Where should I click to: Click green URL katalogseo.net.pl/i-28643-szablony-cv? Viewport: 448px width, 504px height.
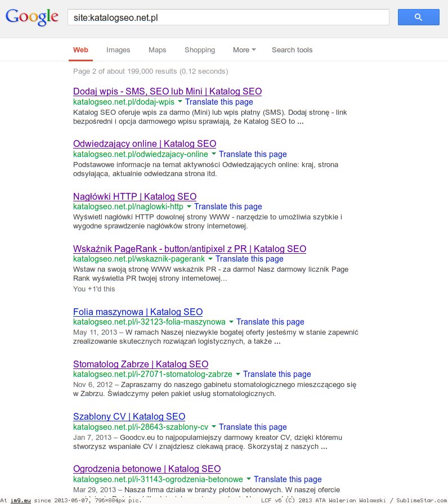[141, 427]
